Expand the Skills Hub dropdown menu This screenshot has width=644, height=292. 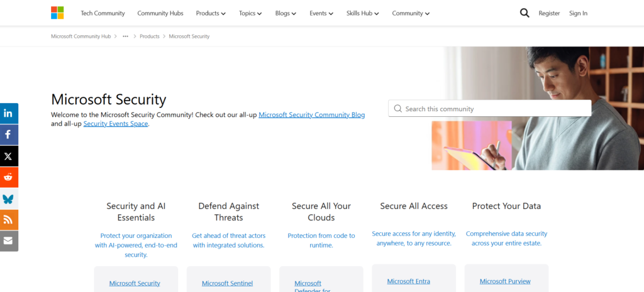(x=362, y=13)
